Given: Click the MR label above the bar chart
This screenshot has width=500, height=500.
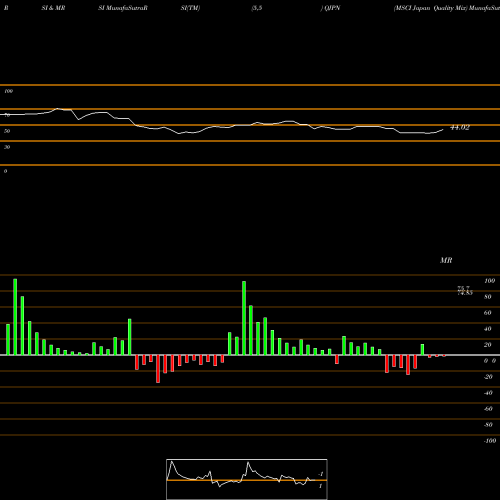Looking at the screenshot, I should (446, 260).
